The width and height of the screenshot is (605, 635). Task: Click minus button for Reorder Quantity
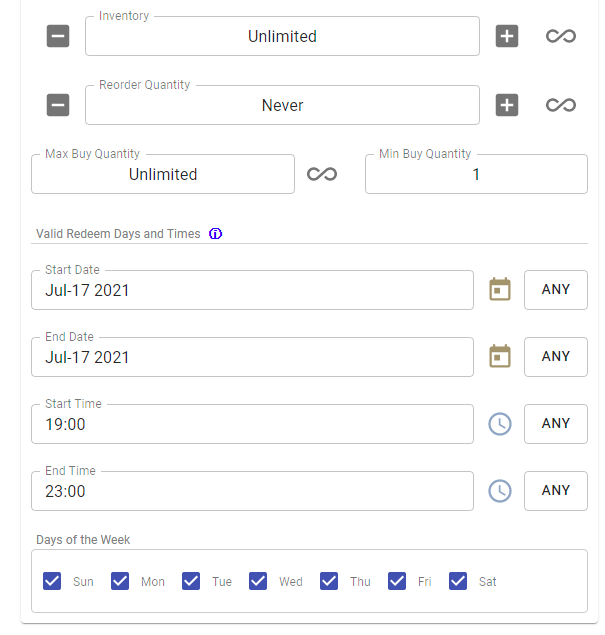[58, 105]
